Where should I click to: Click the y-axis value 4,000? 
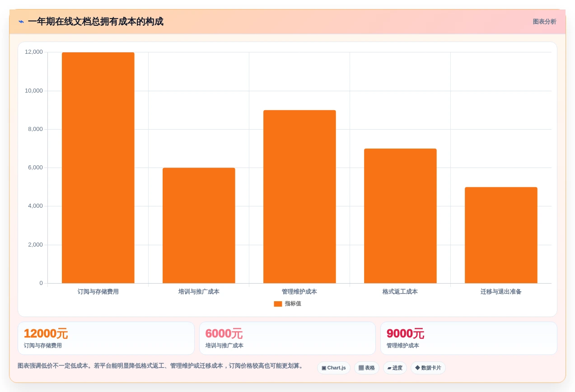[35, 206]
